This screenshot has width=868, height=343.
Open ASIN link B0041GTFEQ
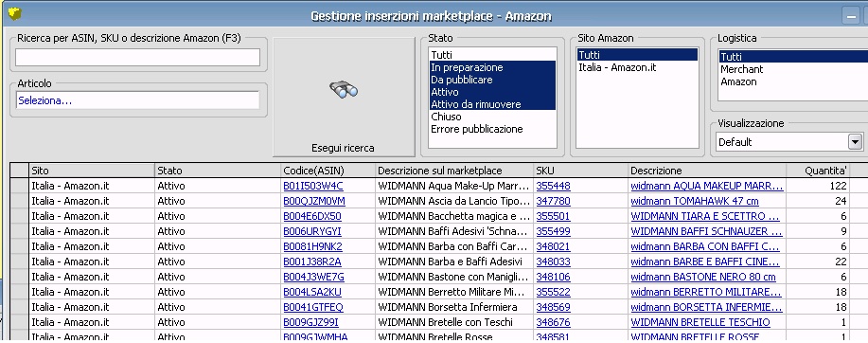coord(312,307)
